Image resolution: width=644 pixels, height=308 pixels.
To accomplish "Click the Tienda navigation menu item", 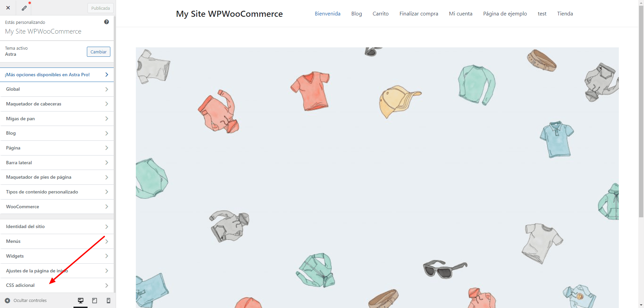I will [x=565, y=14].
